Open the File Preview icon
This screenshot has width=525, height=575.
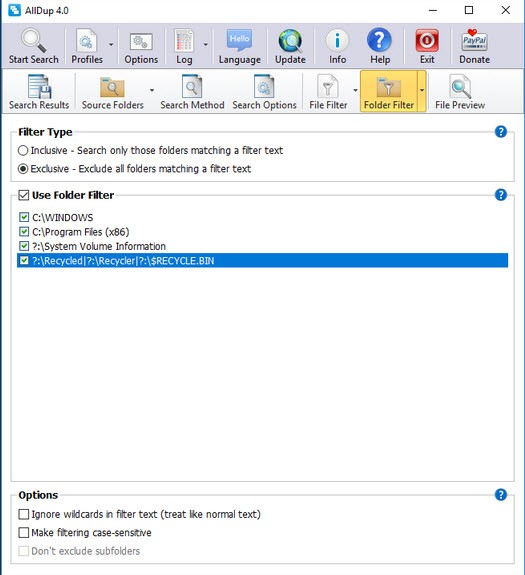point(460,86)
